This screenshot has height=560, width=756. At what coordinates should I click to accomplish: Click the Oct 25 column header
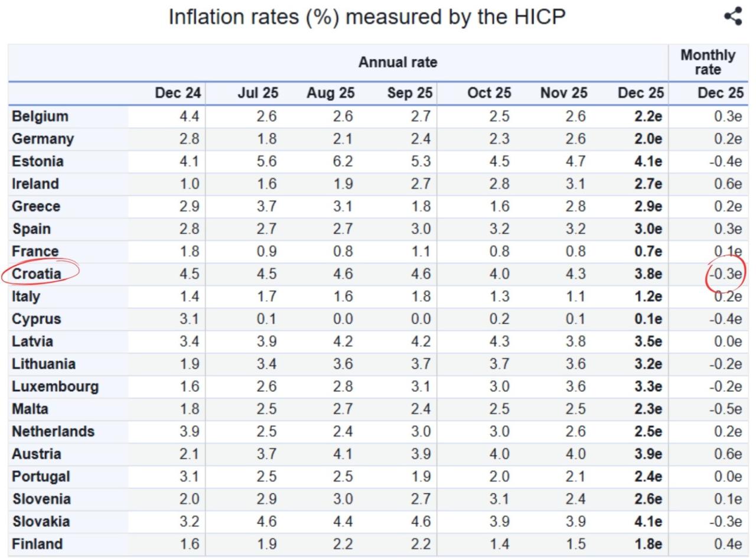pyautogui.click(x=489, y=93)
